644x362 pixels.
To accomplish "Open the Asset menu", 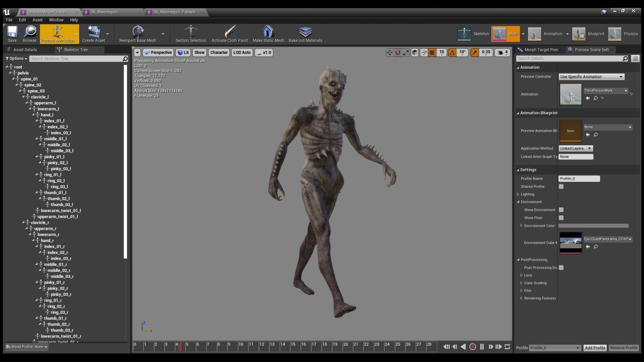I will tap(37, 20).
